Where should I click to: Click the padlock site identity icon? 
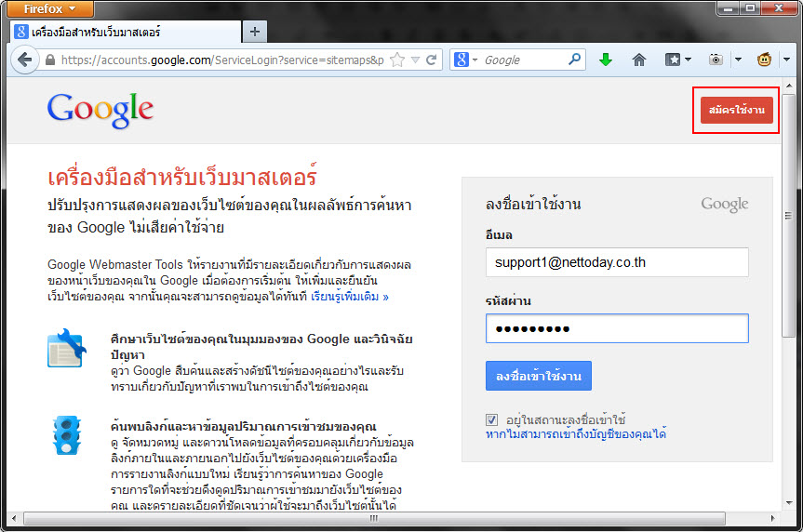coord(50,60)
